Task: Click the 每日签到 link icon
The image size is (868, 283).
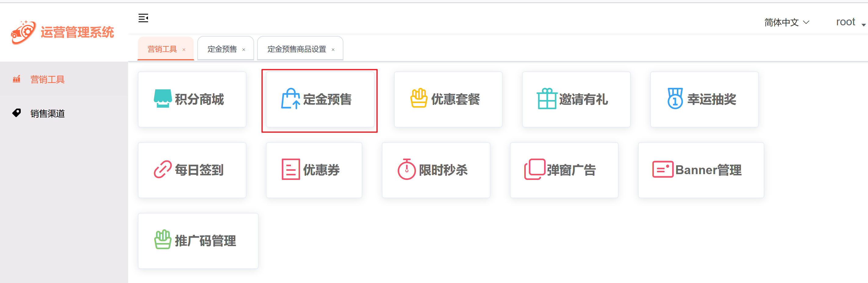Action: (163, 170)
